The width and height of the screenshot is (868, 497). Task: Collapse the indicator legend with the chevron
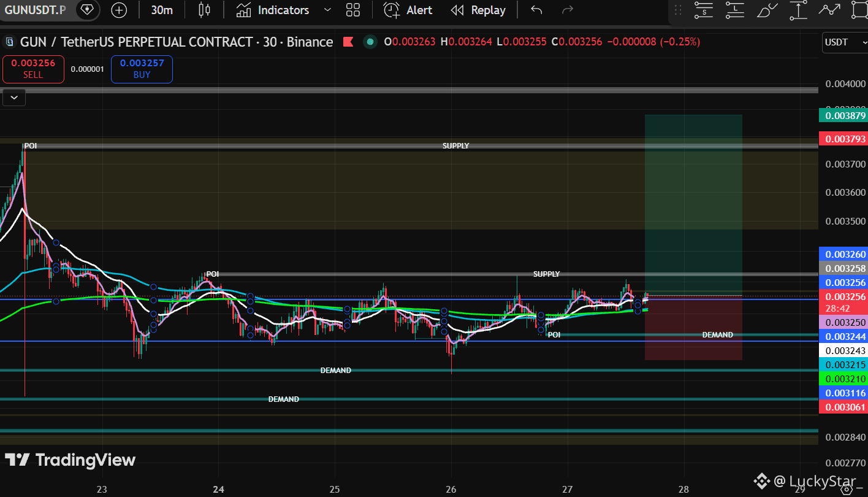click(x=14, y=97)
